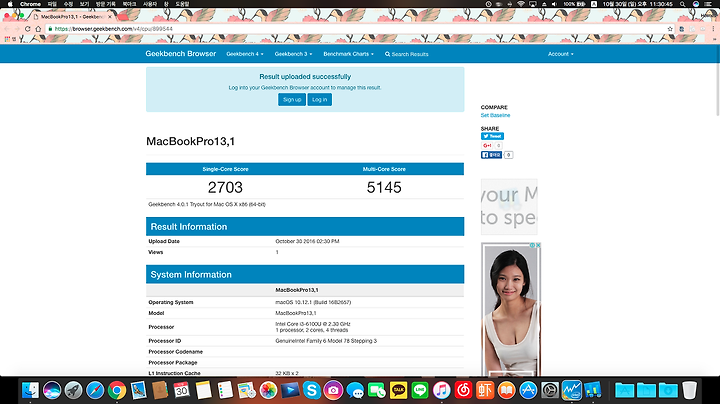Open volume control in menu bar

(x=555, y=4)
